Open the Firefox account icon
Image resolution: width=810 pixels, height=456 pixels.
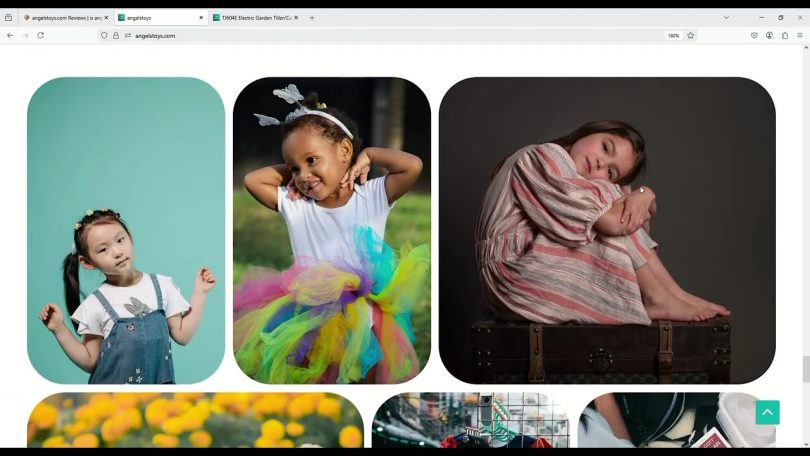click(769, 36)
